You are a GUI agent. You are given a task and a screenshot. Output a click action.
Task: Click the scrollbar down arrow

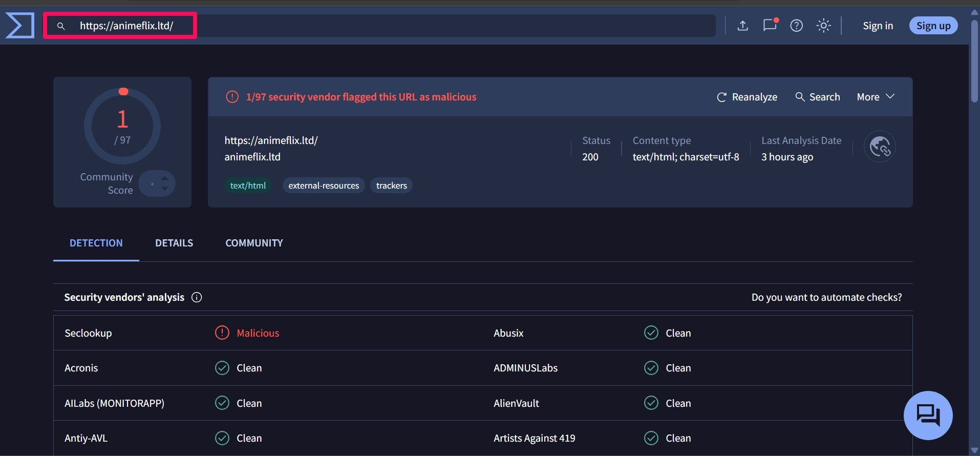[975, 450]
